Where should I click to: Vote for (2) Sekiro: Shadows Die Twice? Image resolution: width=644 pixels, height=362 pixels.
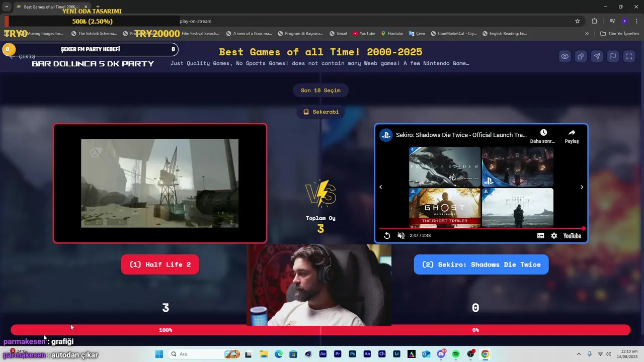tap(481, 264)
